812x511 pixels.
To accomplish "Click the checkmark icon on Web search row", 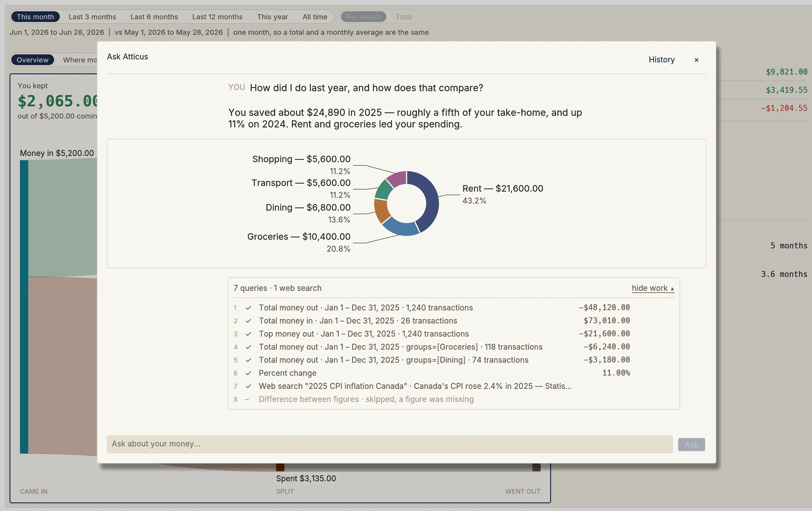I will [x=248, y=386].
